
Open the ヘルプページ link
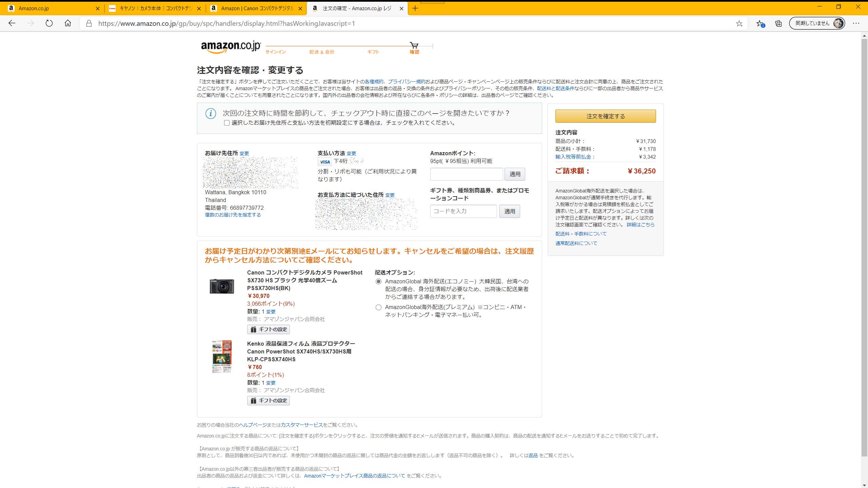point(253,425)
